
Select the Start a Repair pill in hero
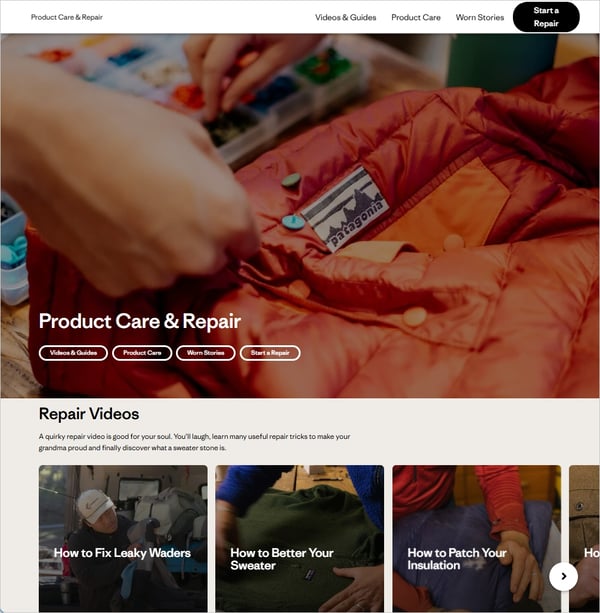(x=270, y=353)
